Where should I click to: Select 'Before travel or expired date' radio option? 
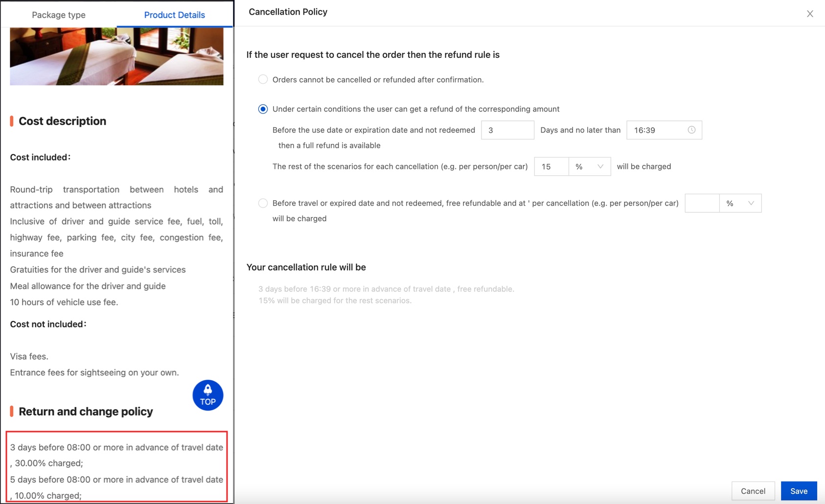(x=263, y=203)
